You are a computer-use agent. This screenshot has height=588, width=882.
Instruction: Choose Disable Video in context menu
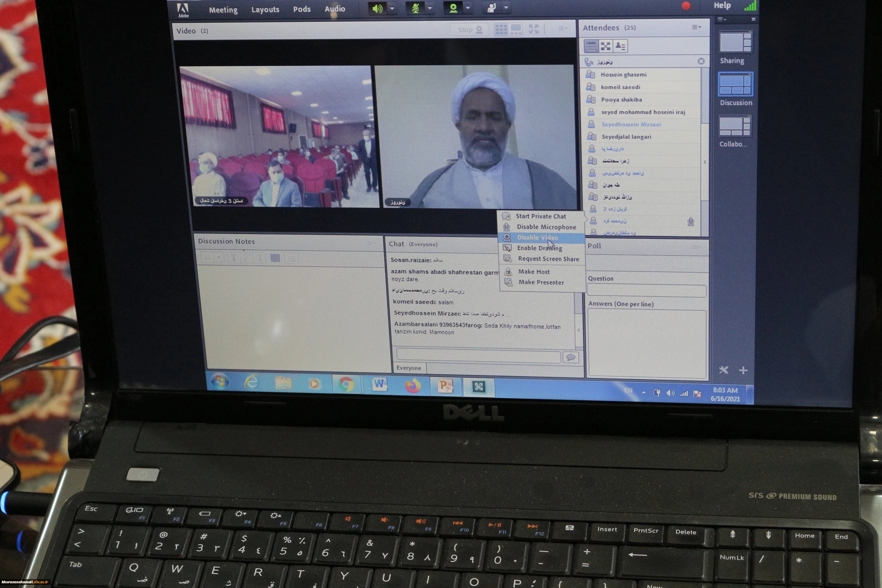point(537,238)
